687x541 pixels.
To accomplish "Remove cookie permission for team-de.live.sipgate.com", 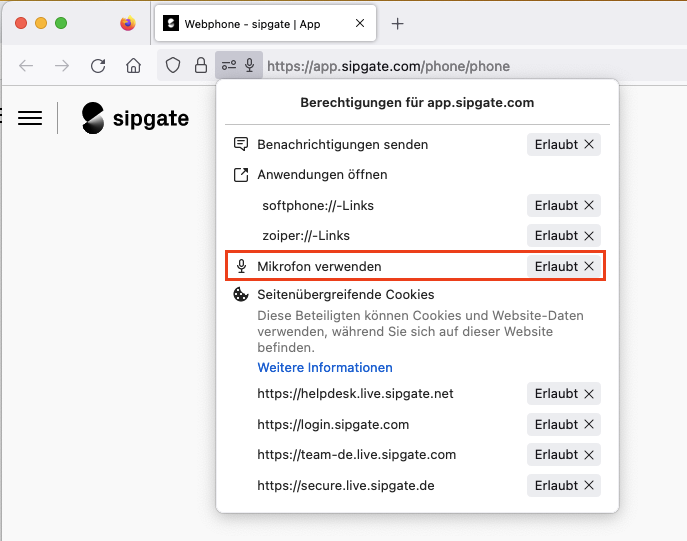I will 589,454.
